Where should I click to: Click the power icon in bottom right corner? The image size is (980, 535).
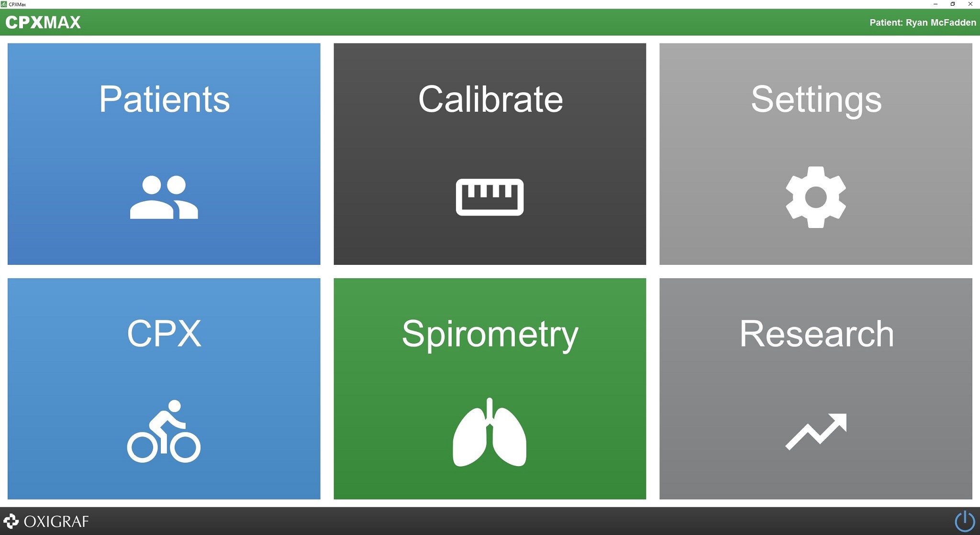click(x=965, y=521)
